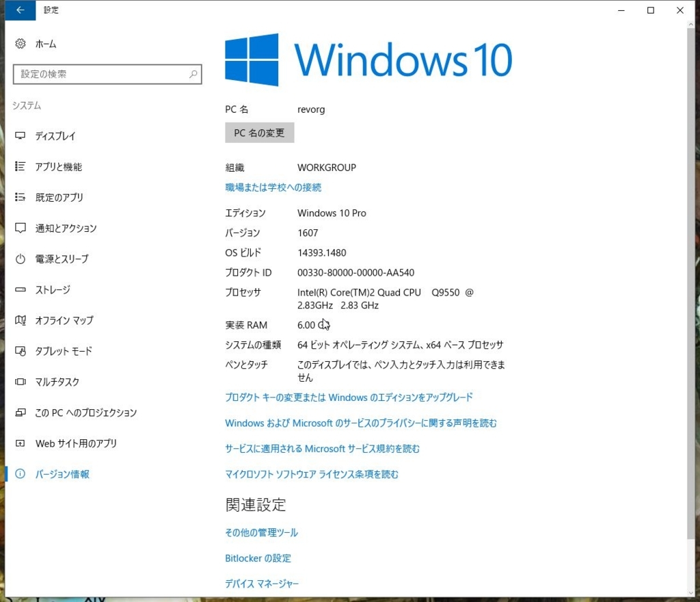
Task: Open the オフライン マップ icon
Action: pyautogui.click(x=21, y=320)
